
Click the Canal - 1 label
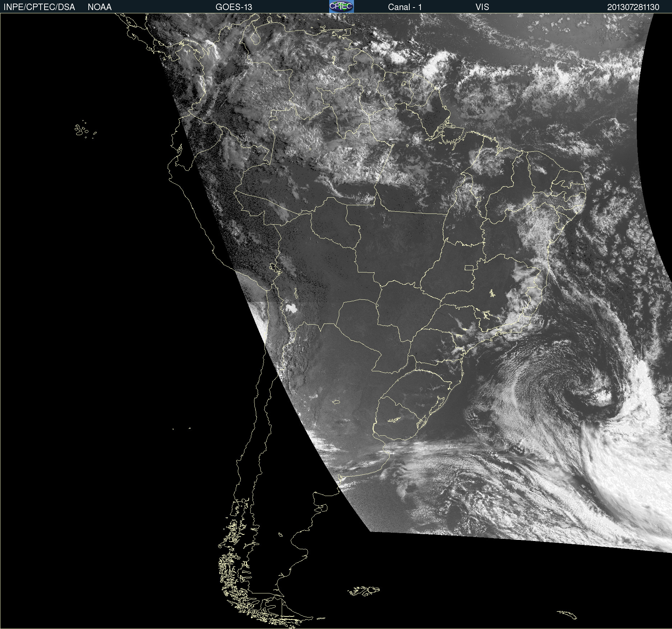tap(405, 7)
